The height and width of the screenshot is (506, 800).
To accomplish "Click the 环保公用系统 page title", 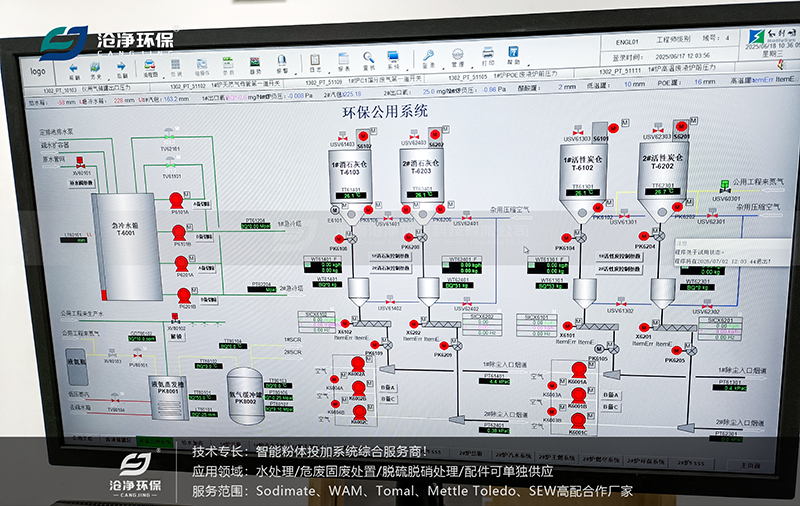I will pyautogui.click(x=385, y=112).
